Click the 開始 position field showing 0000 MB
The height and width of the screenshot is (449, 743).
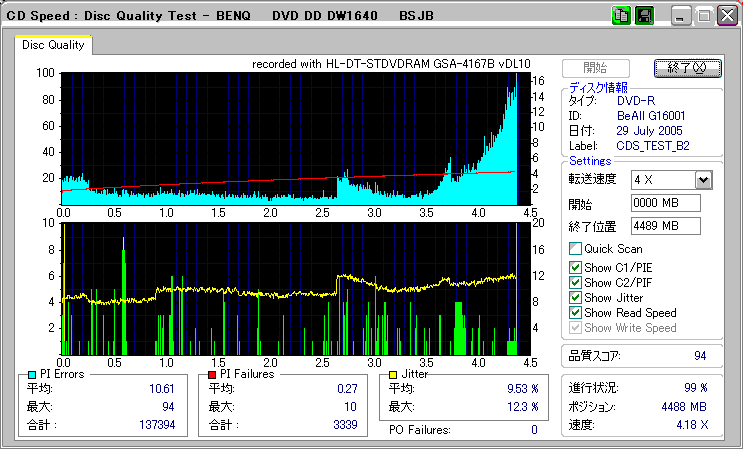666,204
